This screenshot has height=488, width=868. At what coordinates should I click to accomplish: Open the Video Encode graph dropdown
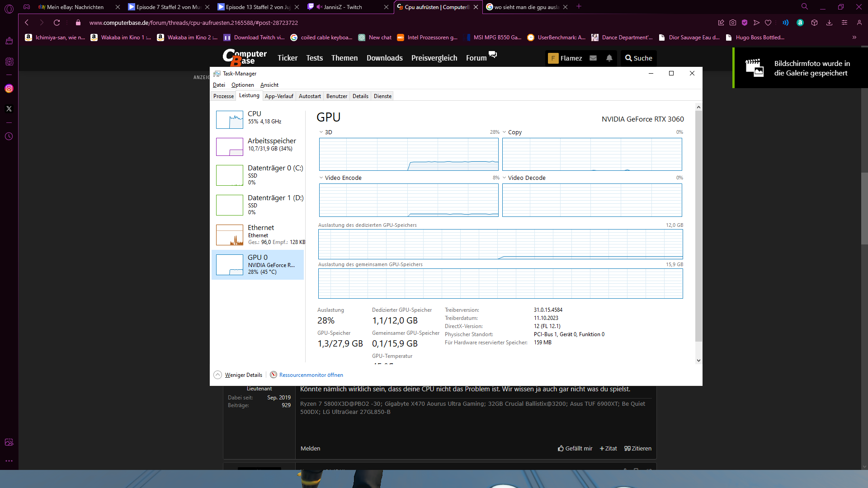321,178
